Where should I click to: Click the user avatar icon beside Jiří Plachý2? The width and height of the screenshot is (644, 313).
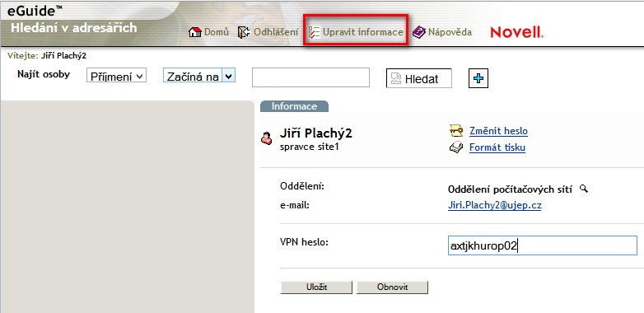click(x=267, y=138)
